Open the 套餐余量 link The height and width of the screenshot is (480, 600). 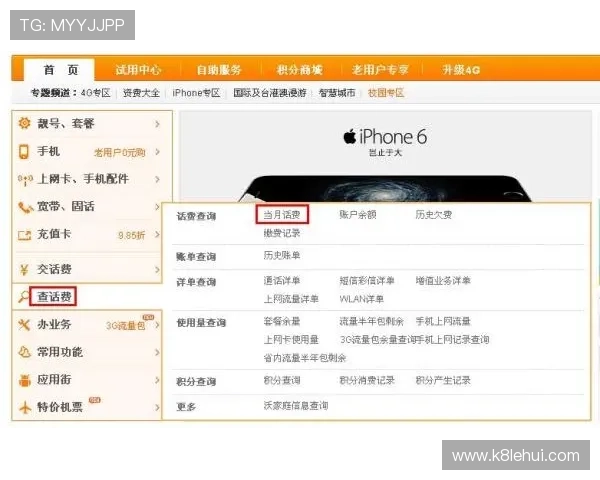tap(282, 321)
